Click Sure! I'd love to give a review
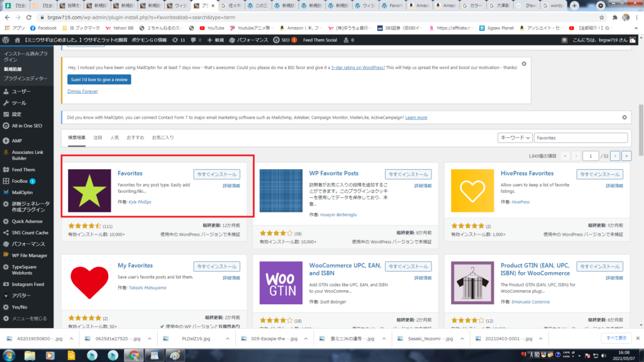The height and width of the screenshot is (362, 644). [x=99, y=79]
